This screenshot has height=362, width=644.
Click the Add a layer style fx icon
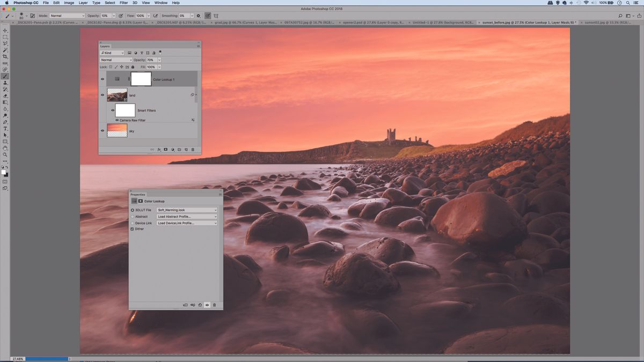point(159,149)
